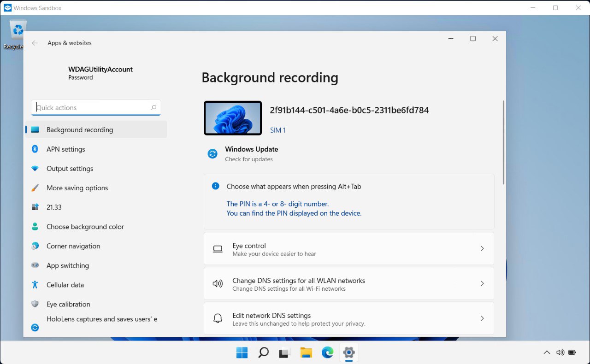Open More saving options in the sidebar
Viewport: 590px width, 364px height.
point(96,188)
